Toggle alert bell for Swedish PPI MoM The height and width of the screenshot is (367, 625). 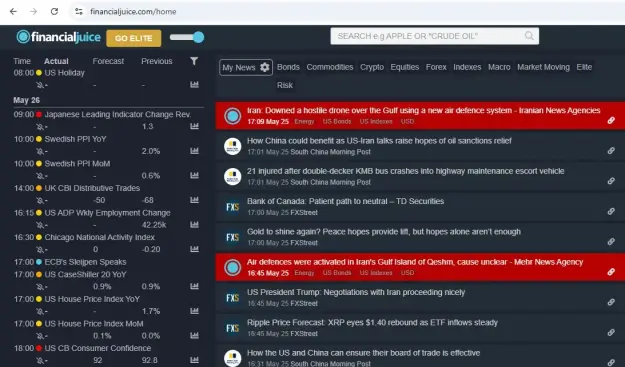click(40, 176)
